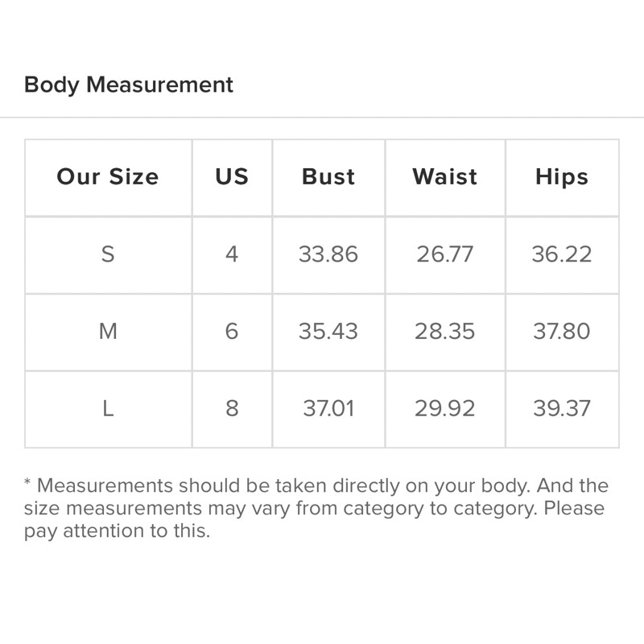Select the size M cell
This screenshot has height=644, width=644.
[x=108, y=331]
